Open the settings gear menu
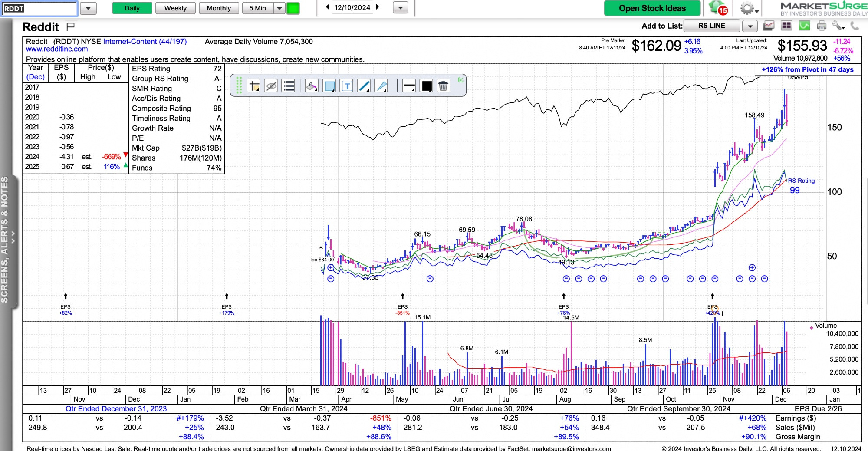Screen dimensions: 868x451 coord(748,8)
